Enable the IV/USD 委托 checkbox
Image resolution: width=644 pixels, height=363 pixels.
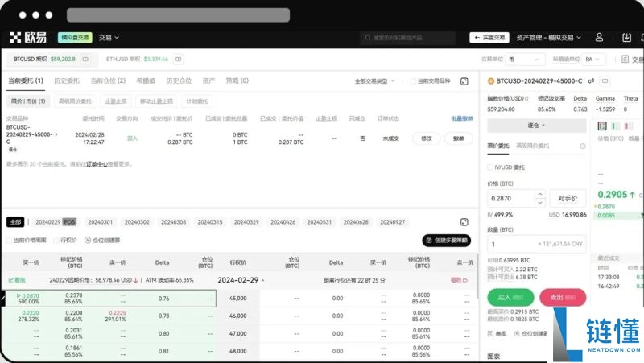point(490,167)
